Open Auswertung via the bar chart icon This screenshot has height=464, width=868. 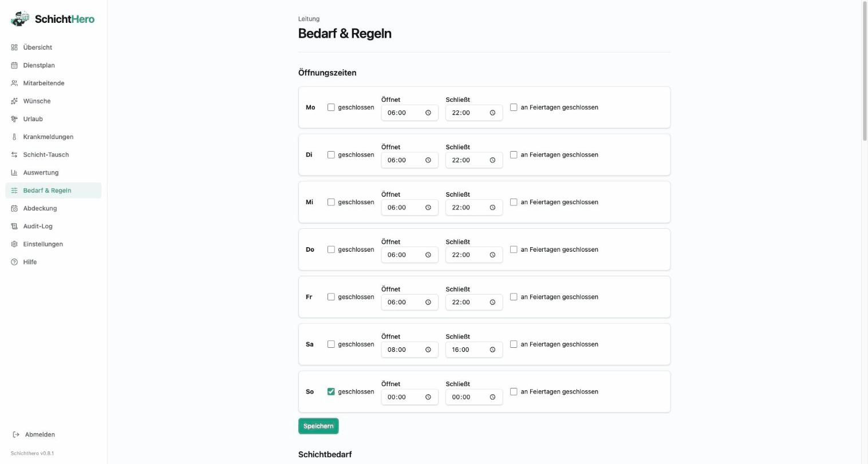pyautogui.click(x=14, y=173)
